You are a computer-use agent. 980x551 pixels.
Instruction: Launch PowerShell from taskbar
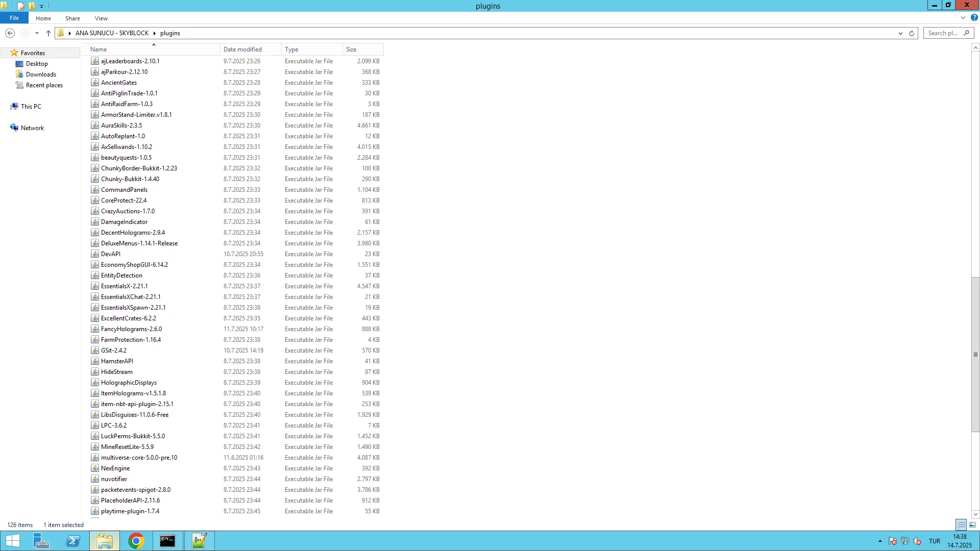coord(73,541)
